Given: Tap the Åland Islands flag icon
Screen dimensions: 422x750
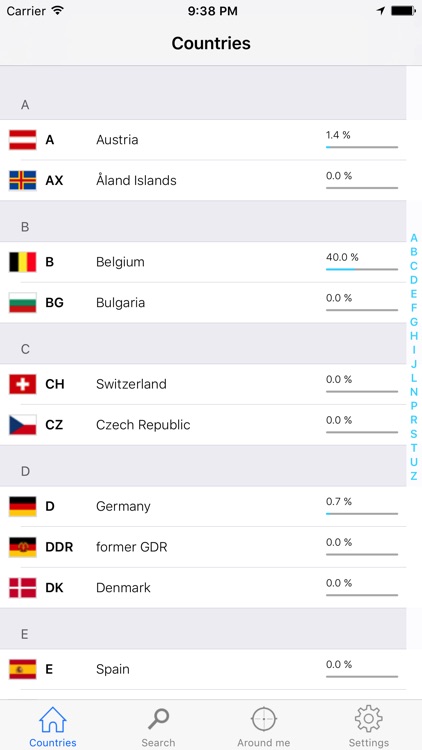Looking at the screenshot, I should coord(22,180).
